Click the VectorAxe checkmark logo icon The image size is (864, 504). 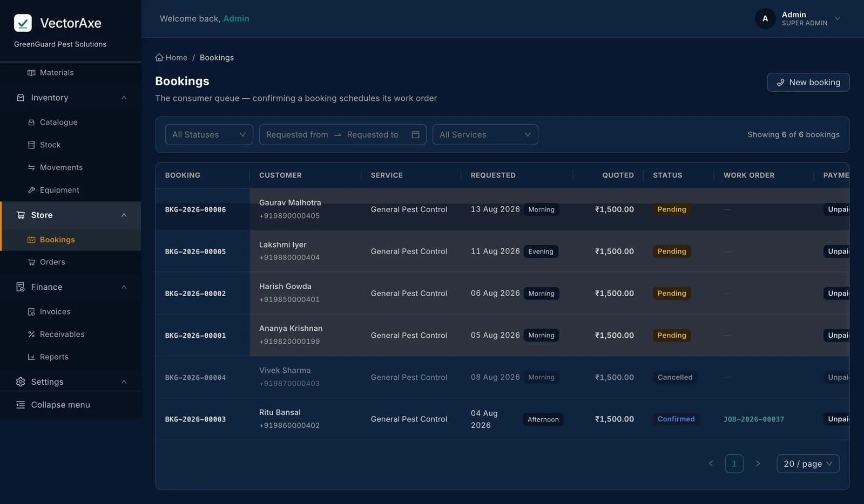click(x=23, y=23)
